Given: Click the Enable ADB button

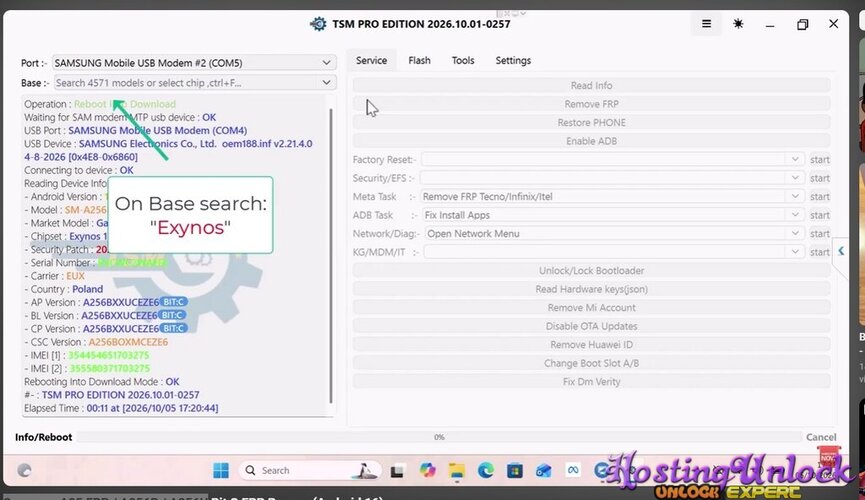Looking at the screenshot, I should pyautogui.click(x=591, y=141).
